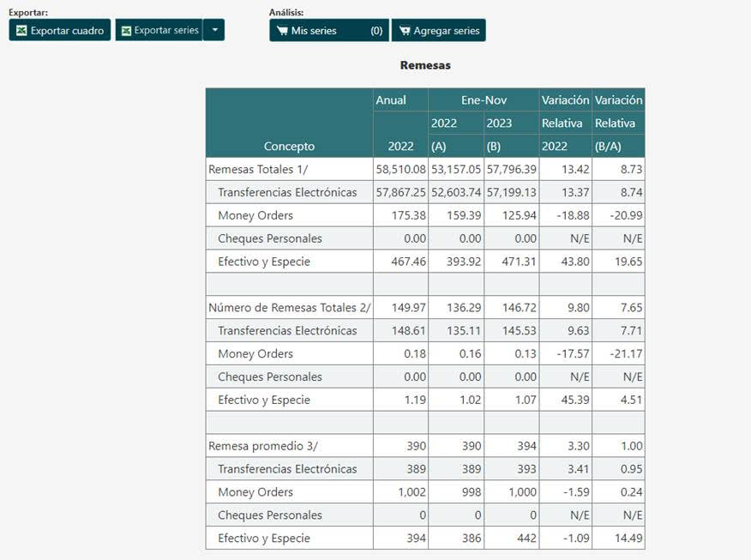Click the Excel icon on Exportar cuadro
This screenshot has height=560, width=751.
pos(21,31)
